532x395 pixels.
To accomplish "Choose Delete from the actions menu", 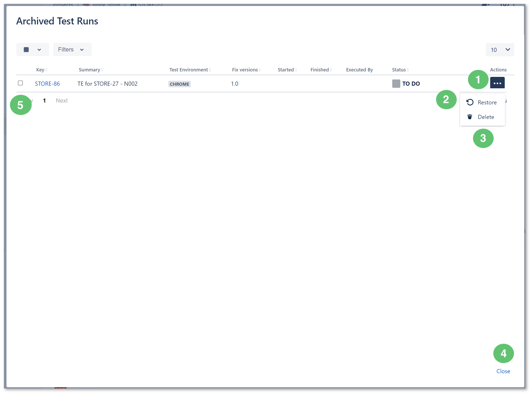I will click(482, 117).
